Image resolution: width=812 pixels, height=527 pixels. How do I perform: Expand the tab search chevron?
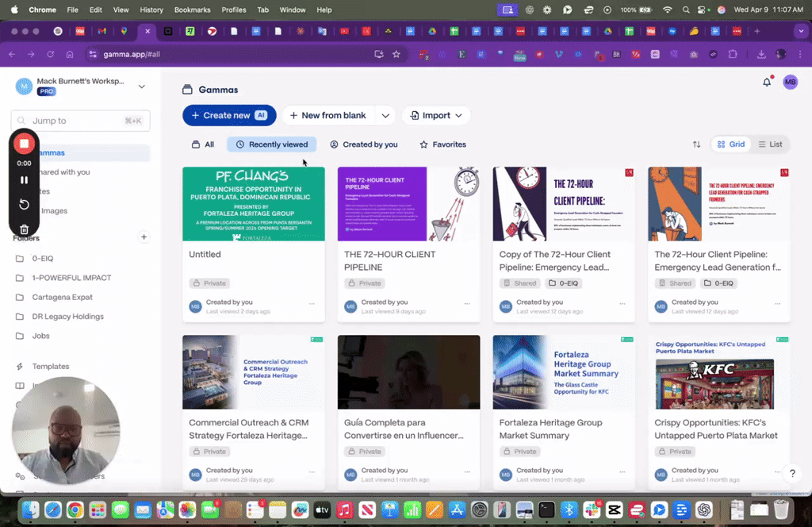(801, 32)
